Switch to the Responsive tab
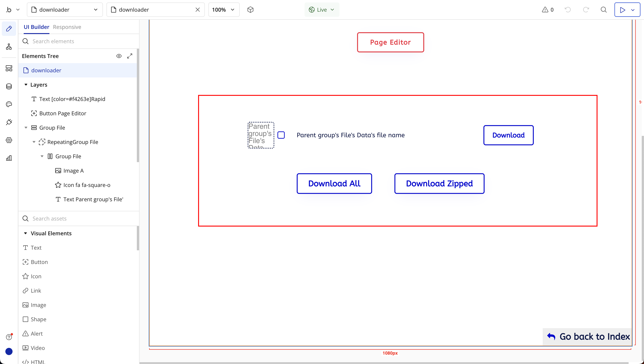The height and width of the screenshot is (364, 644). tap(67, 27)
